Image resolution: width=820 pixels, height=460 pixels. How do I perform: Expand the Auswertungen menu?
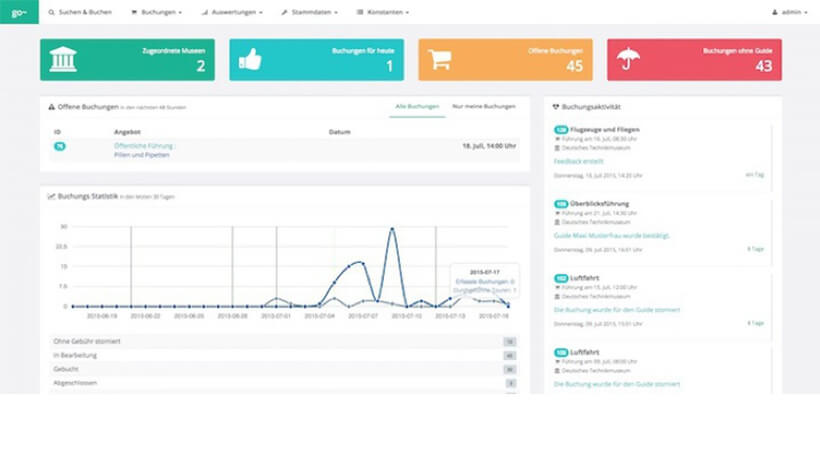coord(232,12)
